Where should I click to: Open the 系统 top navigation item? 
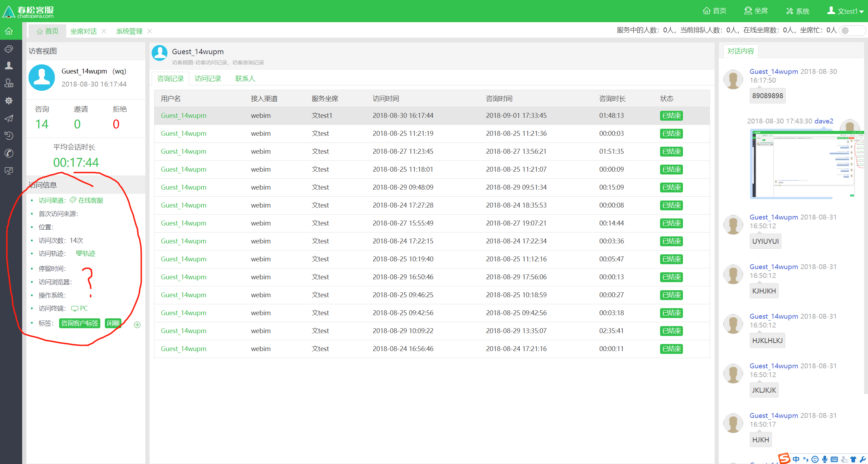[x=798, y=11]
